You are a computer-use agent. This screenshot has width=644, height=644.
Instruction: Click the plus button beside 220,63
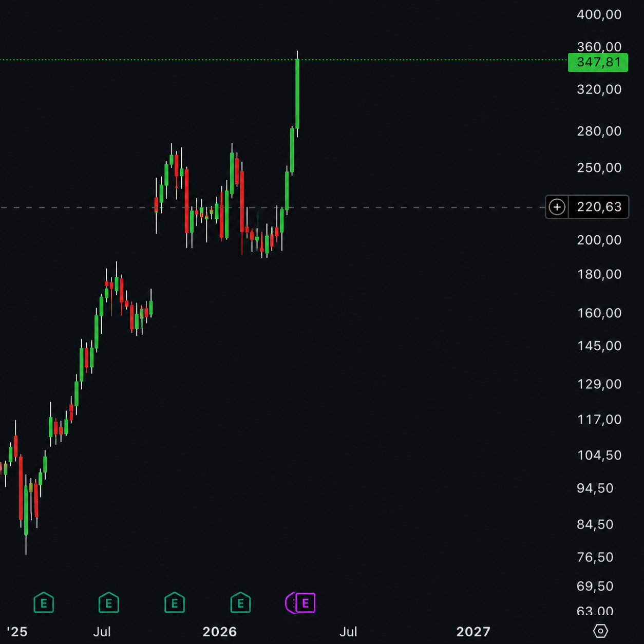coord(557,207)
